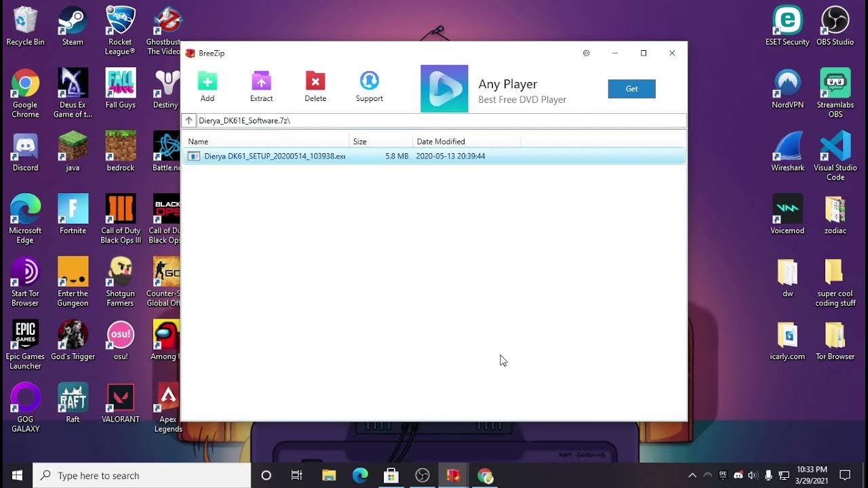Click the 5.8 MB size value
The height and width of the screenshot is (488, 868).
397,156
